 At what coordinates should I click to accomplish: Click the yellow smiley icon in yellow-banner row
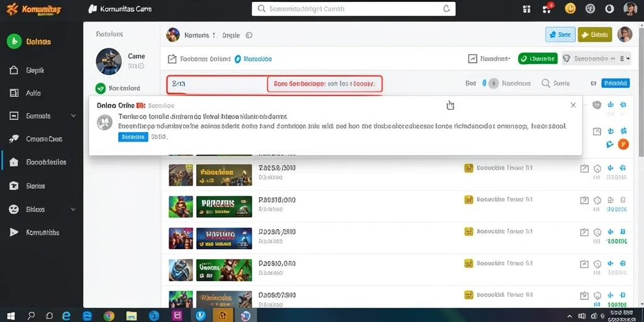[x=469, y=168]
